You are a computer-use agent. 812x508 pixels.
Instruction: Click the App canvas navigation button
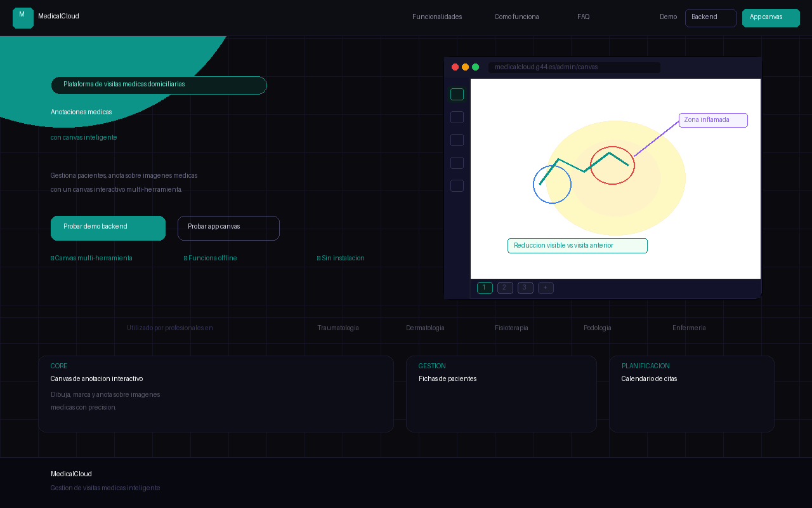(x=771, y=18)
